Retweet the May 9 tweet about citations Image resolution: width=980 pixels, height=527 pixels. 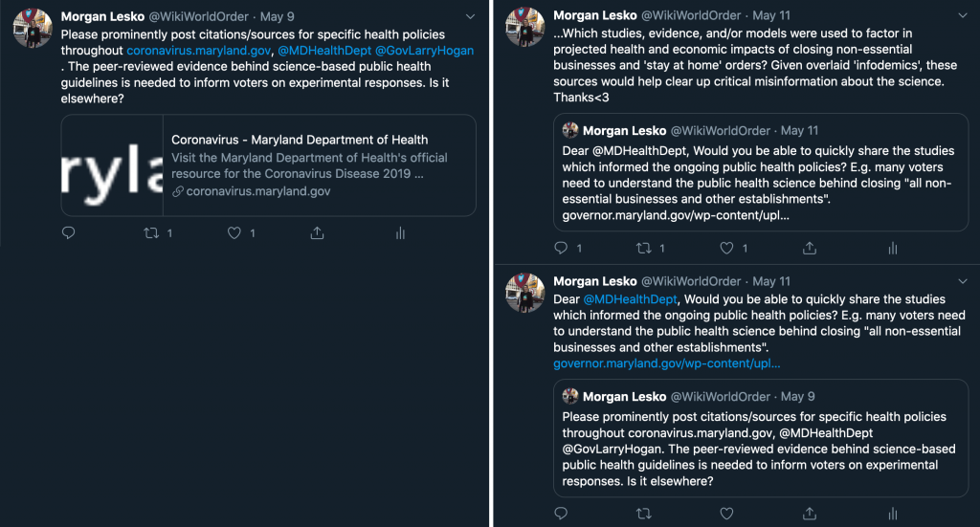click(x=151, y=233)
